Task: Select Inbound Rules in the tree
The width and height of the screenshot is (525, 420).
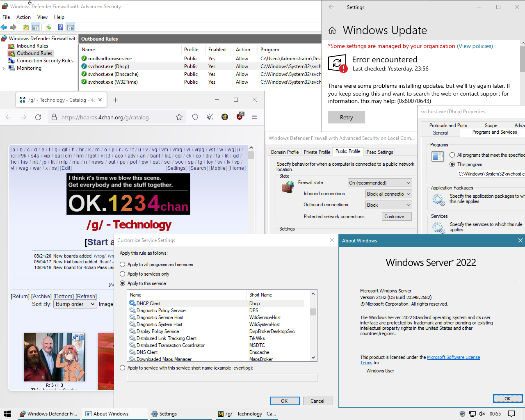Action: [32, 46]
